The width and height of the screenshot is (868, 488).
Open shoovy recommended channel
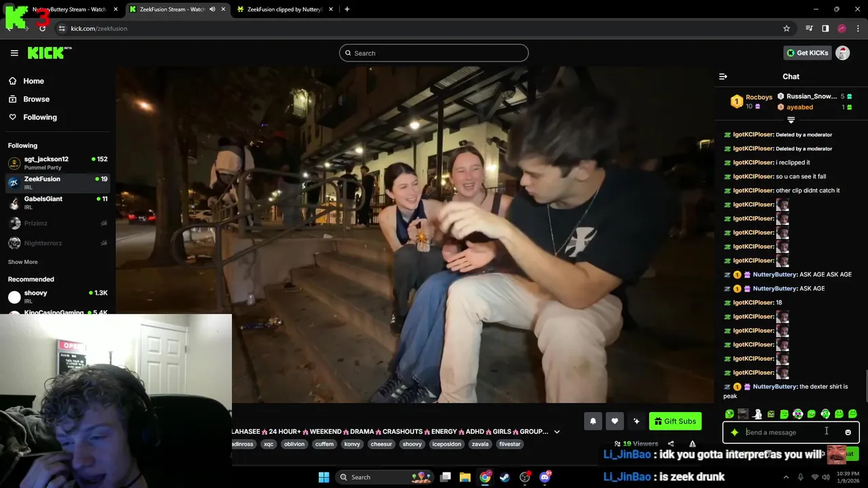58,296
